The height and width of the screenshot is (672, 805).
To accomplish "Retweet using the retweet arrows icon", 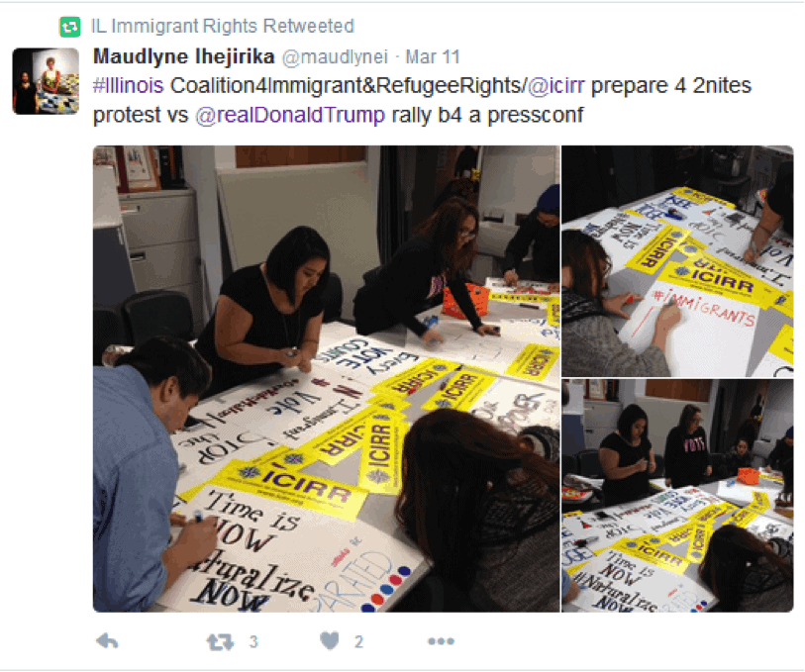I will click(x=220, y=641).
